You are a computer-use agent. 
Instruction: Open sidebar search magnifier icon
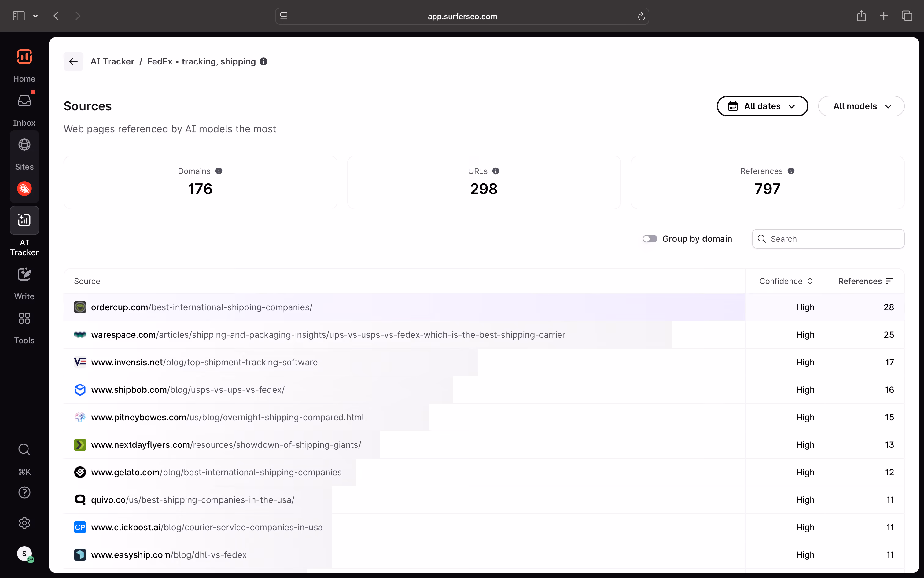[x=24, y=450]
